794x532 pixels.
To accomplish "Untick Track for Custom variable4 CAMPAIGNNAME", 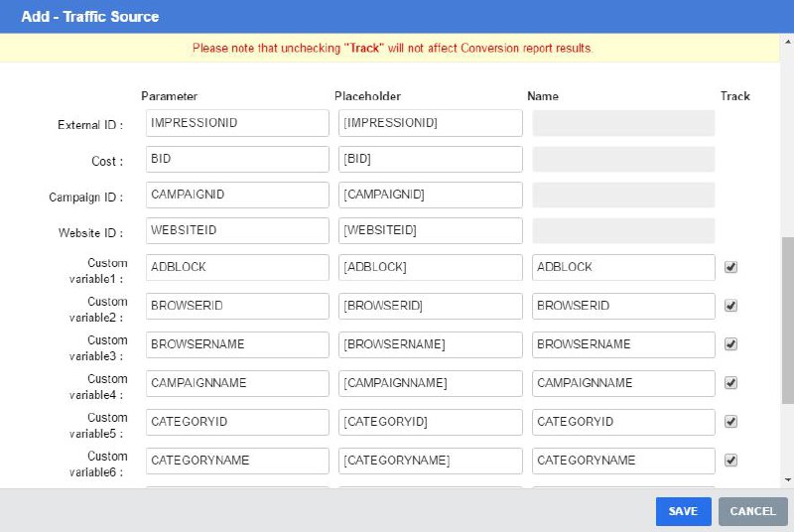I will coord(731,383).
